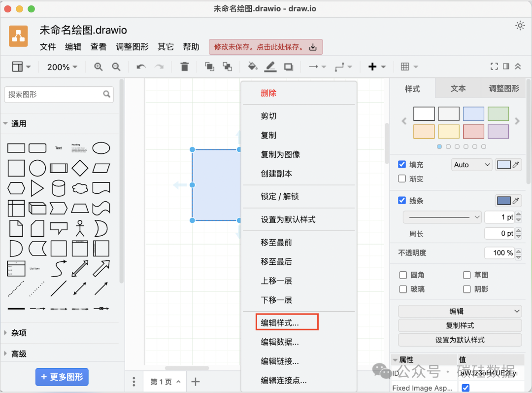Viewport: 532px width, 393px height.
Task: Select the actor stick figure shape
Action: [80, 227]
